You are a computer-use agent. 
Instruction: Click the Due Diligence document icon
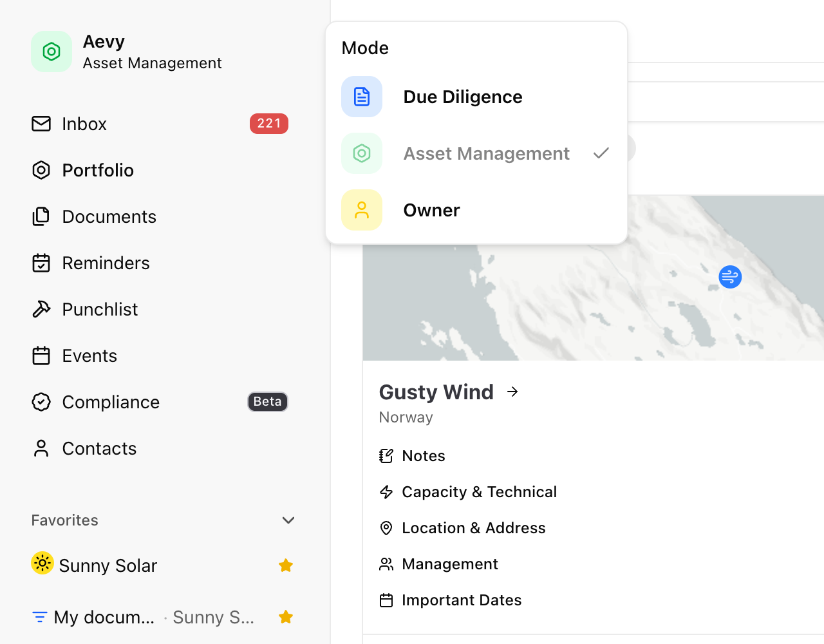click(362, 97)
